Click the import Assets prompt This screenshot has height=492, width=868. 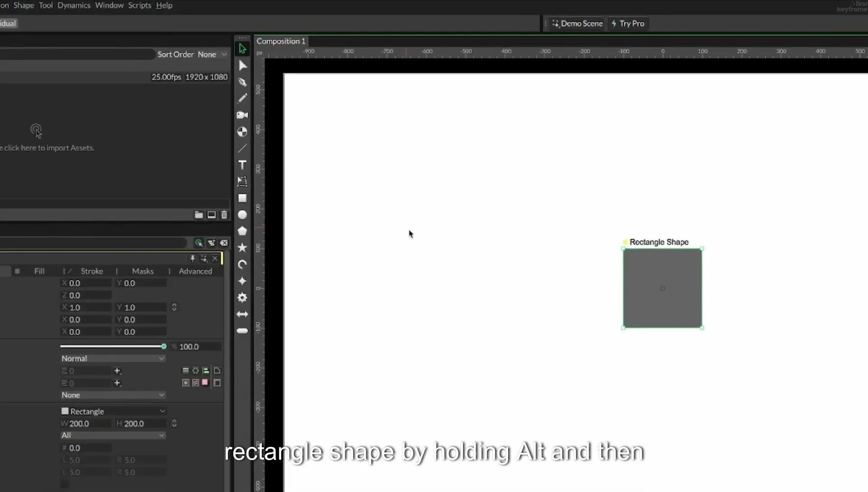coord(47,148)
